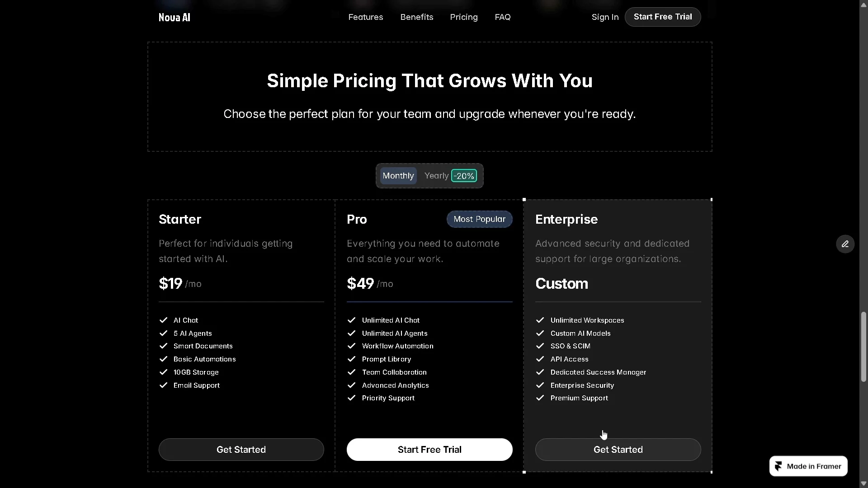This screenshot has width=868, height=488.
Task: Click the checkmark beside Workflow Automation
Action: tap(351, 346)
